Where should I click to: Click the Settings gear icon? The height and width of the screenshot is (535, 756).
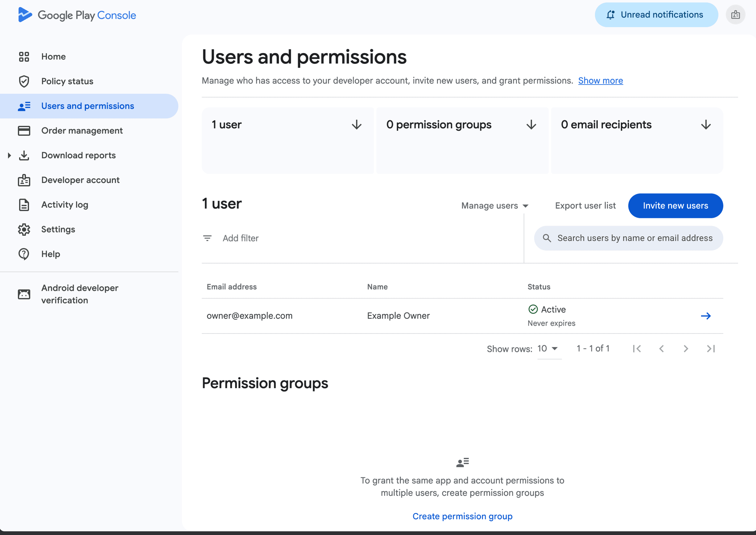24,230
